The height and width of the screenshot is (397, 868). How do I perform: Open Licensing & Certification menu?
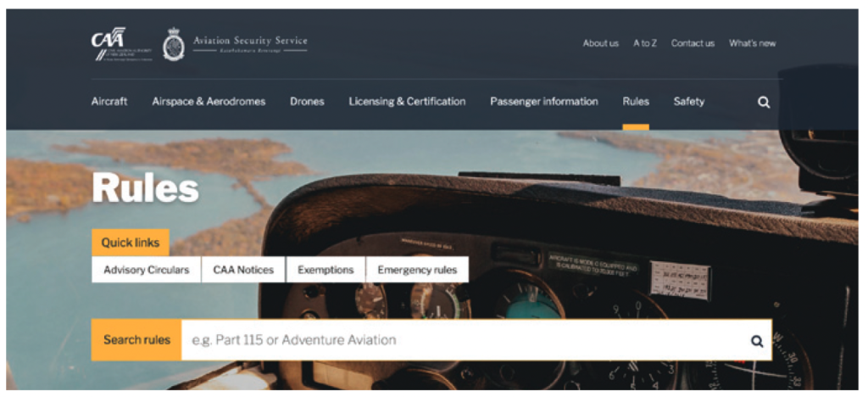(407, 102)
